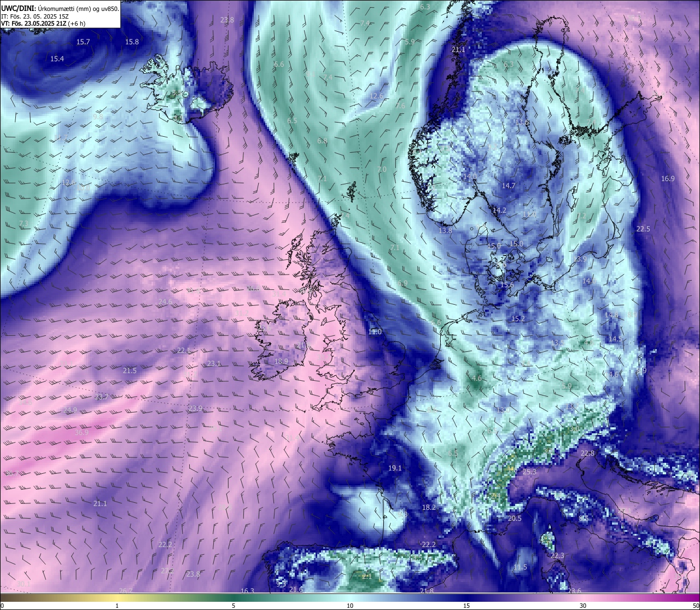Image resolution: width=700 pixels, height=610 pixels.
Task: Click the 30 tick on the color scale
Action: point(583,606)
